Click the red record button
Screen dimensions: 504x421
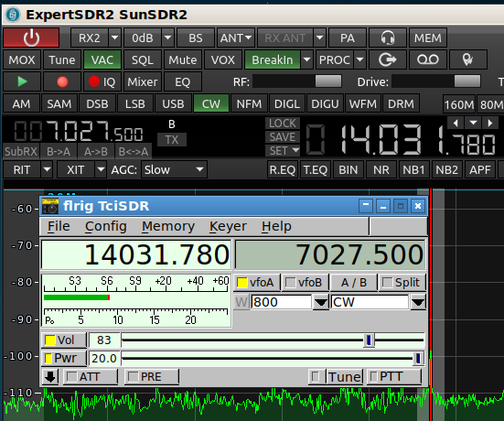click(x=62, y=81)
